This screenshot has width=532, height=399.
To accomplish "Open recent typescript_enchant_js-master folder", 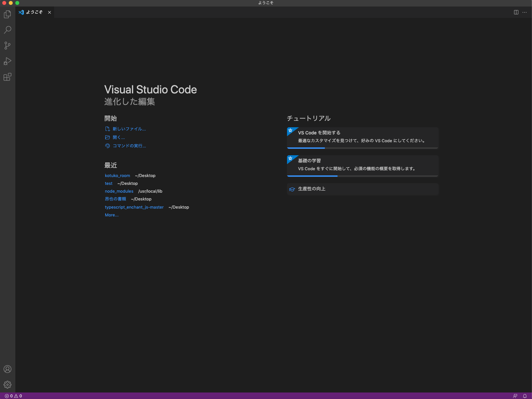I will click(x=134, y=207).
